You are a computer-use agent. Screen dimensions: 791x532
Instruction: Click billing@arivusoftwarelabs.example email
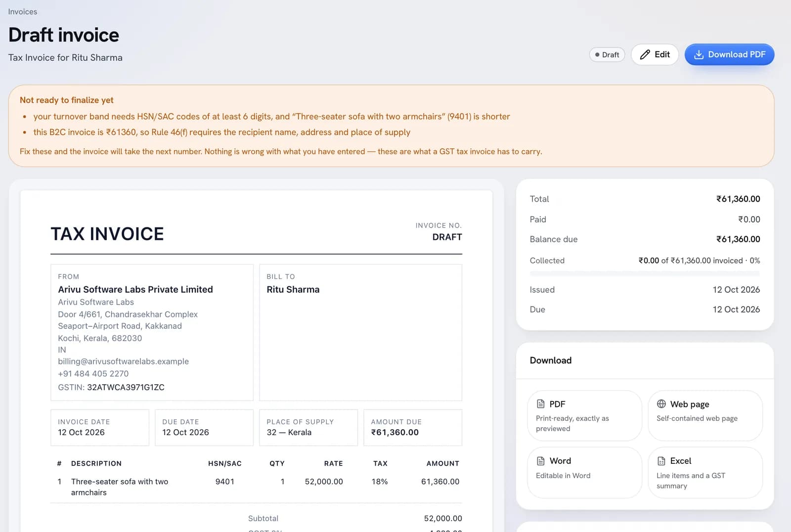[123, 361]
